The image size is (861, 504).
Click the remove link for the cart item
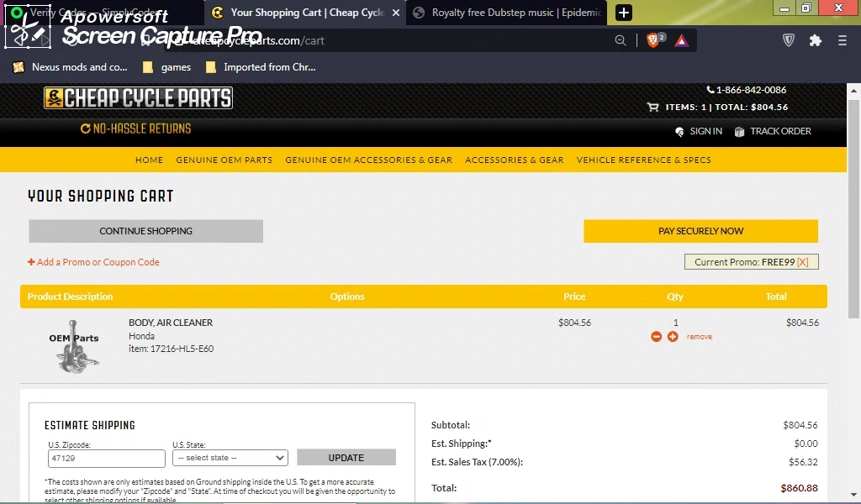click(x=699, y=337)
